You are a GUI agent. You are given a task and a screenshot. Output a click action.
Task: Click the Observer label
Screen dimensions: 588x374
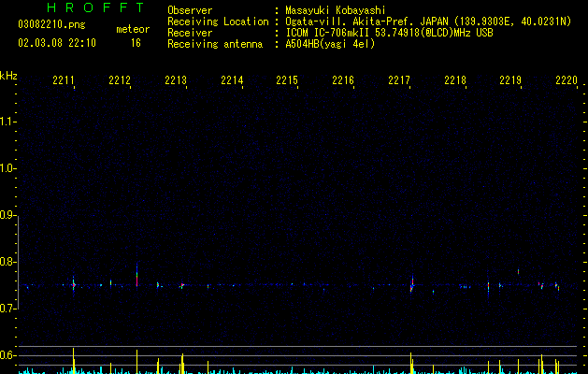coord(190,10)
